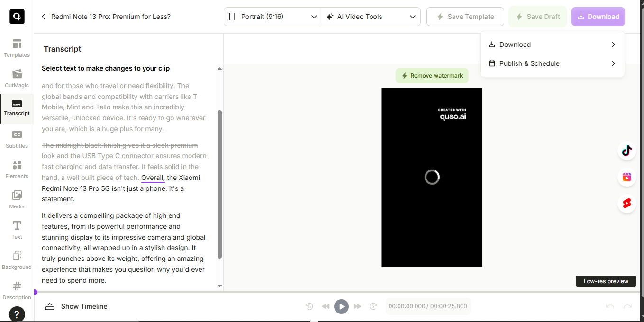
Task: Choose Publish & Schedule menu item
Action: click(x=552, y=63)
